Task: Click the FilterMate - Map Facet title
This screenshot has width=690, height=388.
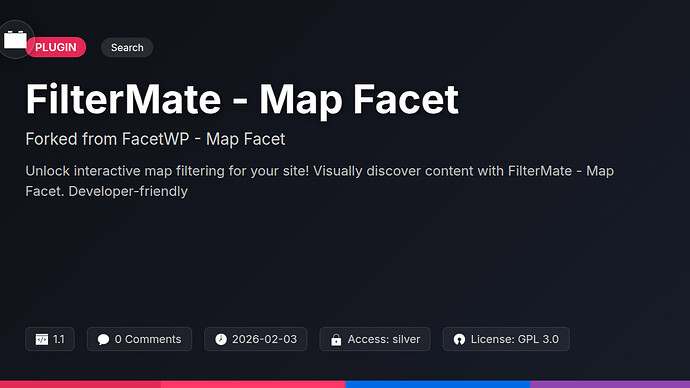Action: click(x=242, y=99)
